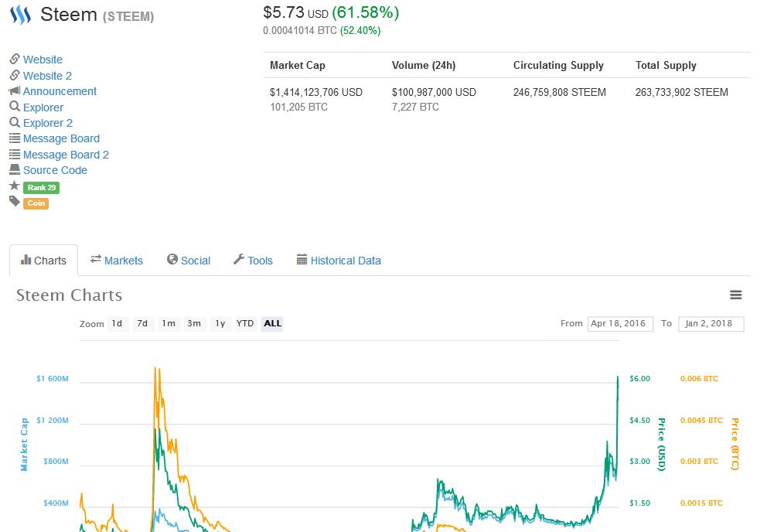784x532 pixels.
Task: Open the Explorer 2 link
Action: [x=47, y=123]
